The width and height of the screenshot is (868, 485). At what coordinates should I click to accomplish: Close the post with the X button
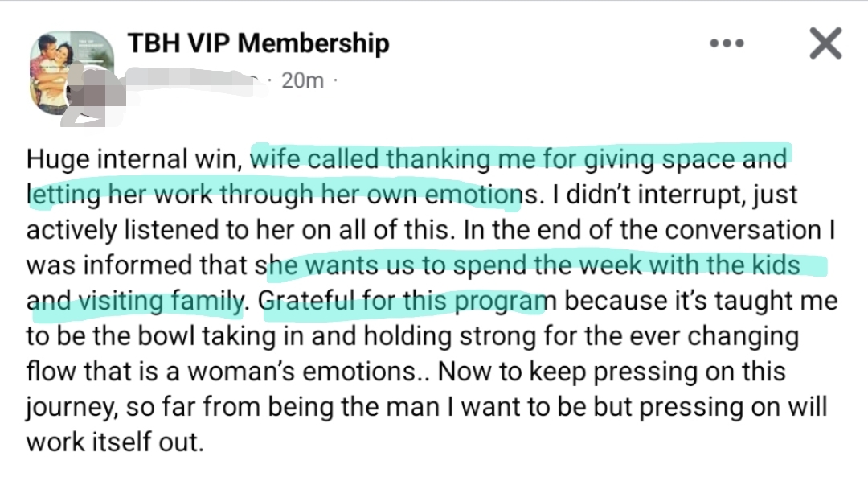tap(825, 43)
